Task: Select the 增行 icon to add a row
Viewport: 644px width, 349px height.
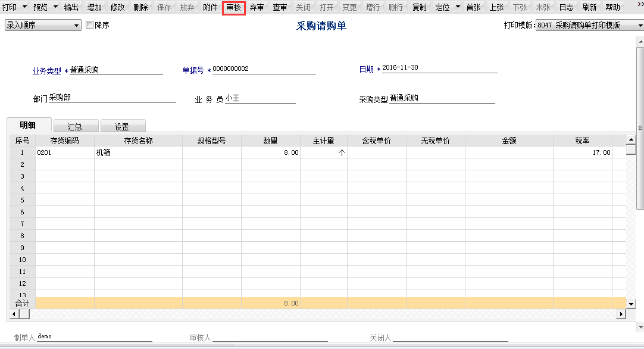Action: 371,8
